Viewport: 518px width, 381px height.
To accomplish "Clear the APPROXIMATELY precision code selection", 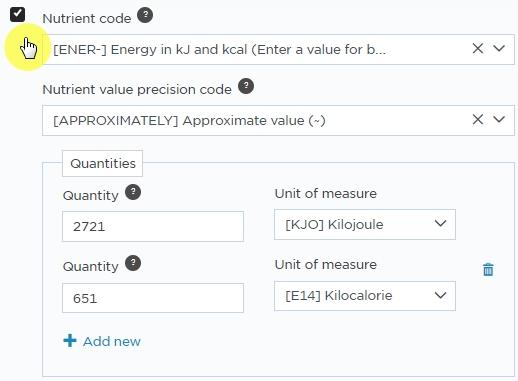I will tap(478, 119).
